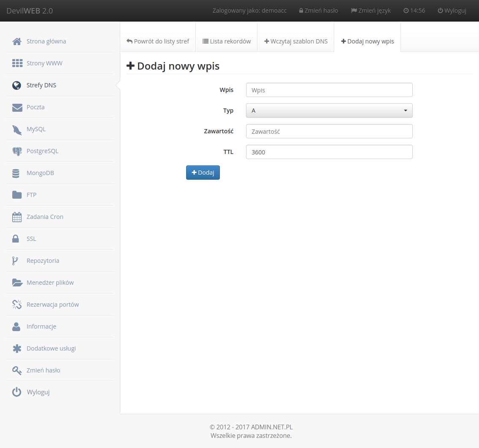Click the envelope icon for Poczta
Image resolution: width=479 pixels, height=448 pixels.
pos(17,107)
